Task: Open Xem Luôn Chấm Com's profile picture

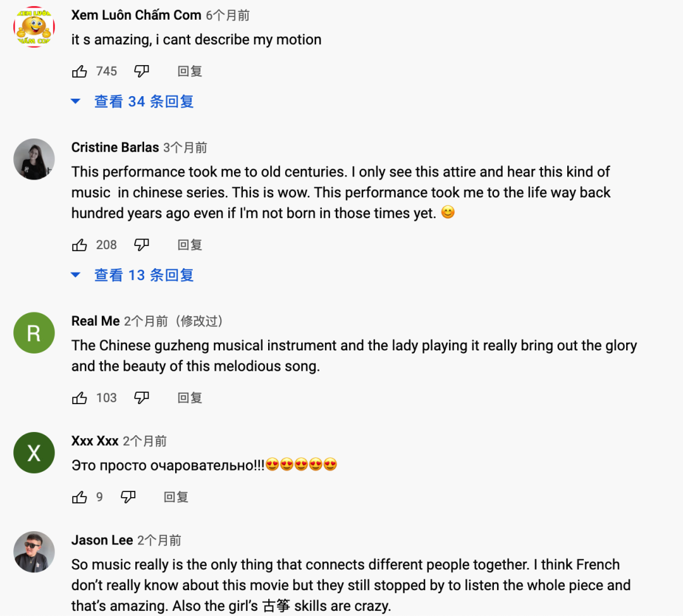Action: [x=34, y=27]
